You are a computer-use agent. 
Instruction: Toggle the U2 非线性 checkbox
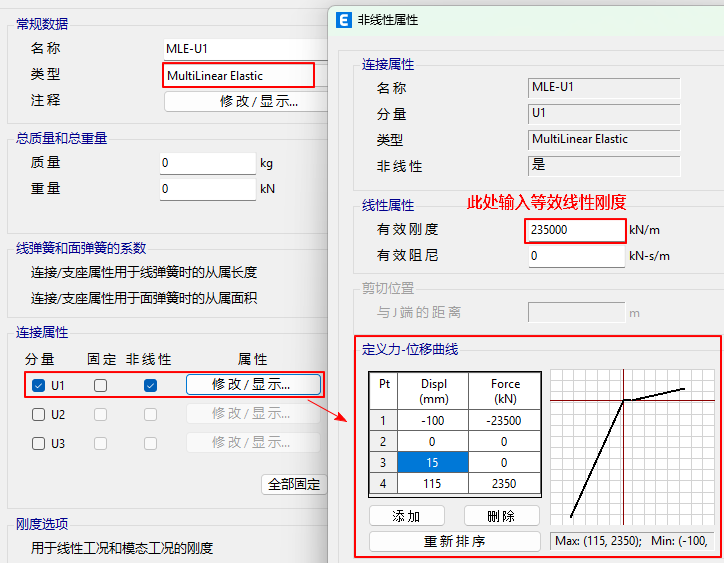point(150,414)
